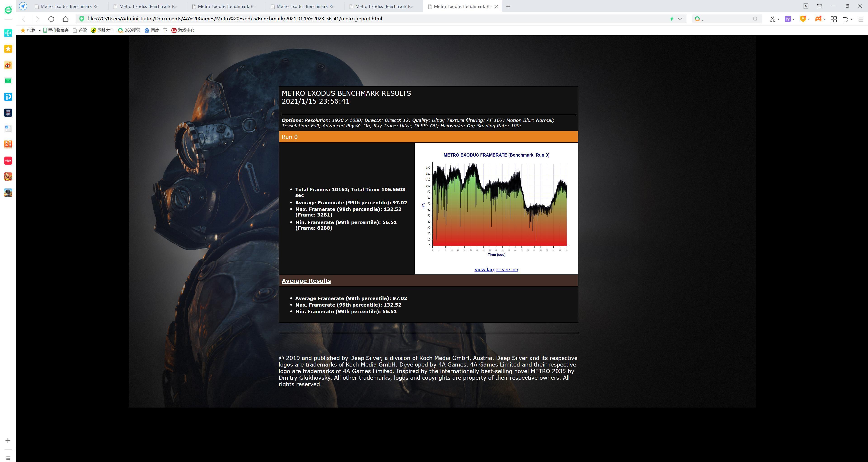The image size is (868, 462).
Task: Open the 百度一下 bookmark
Action: pyautogui.click(x=156, y=30)
